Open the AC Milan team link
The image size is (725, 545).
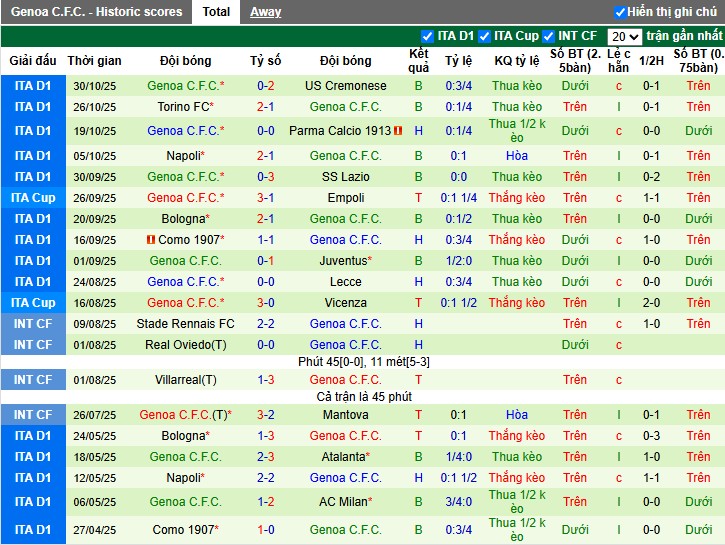point(345,502)
